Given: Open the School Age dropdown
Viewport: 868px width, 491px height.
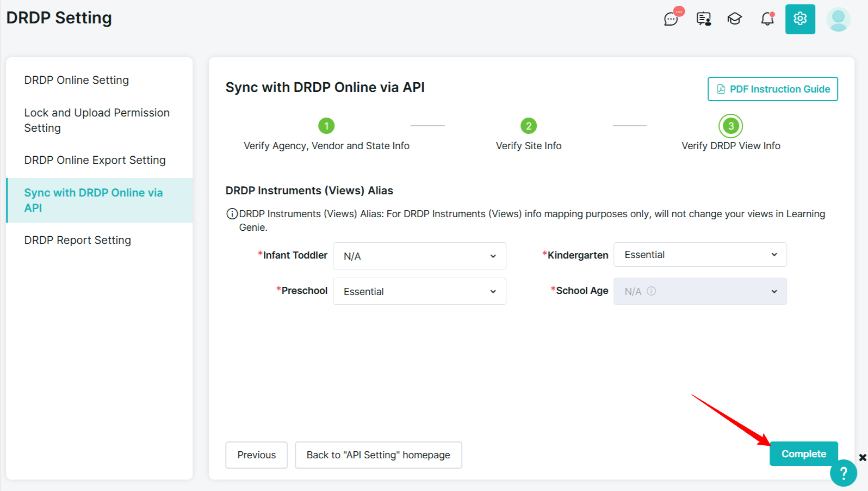Looking at the screenshot, I should point(700,291).
